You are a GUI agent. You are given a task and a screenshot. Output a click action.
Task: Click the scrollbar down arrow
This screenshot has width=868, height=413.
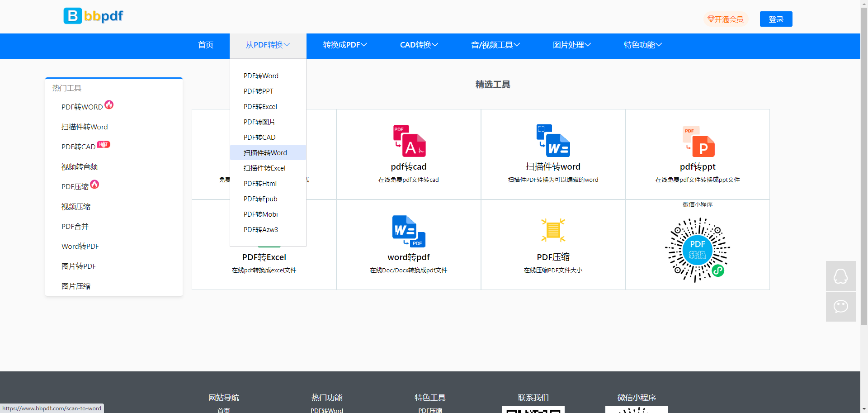[x=864, y=409]
